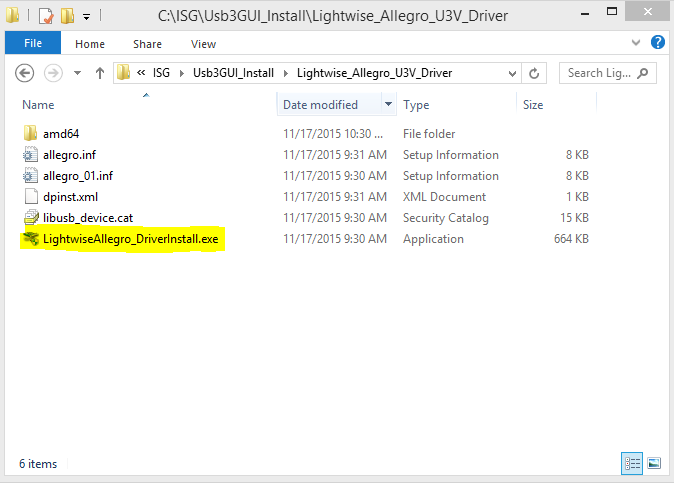Click the address bar folder icon
The height and width of the screenshot is (483, 674).
pyautogui.click(x=123, y=73)
